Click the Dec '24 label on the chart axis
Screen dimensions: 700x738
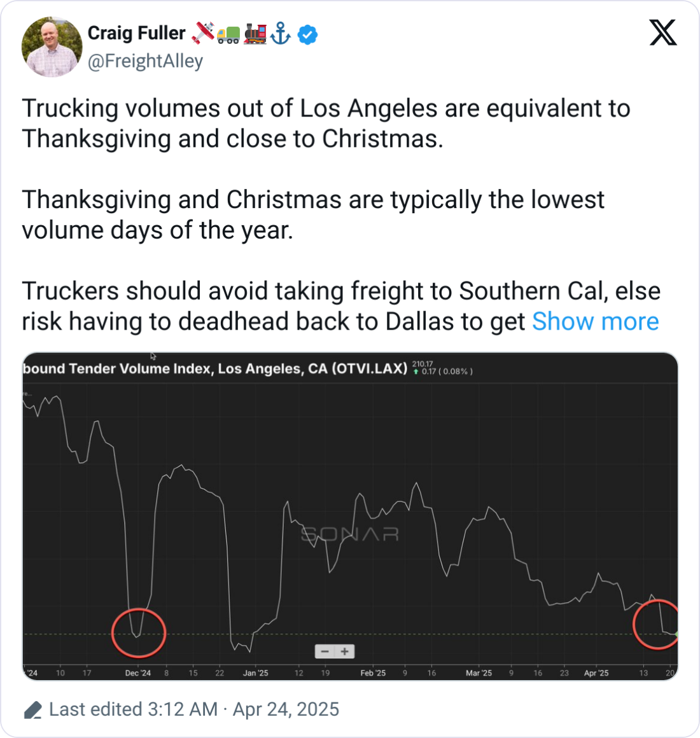[138, 673]
